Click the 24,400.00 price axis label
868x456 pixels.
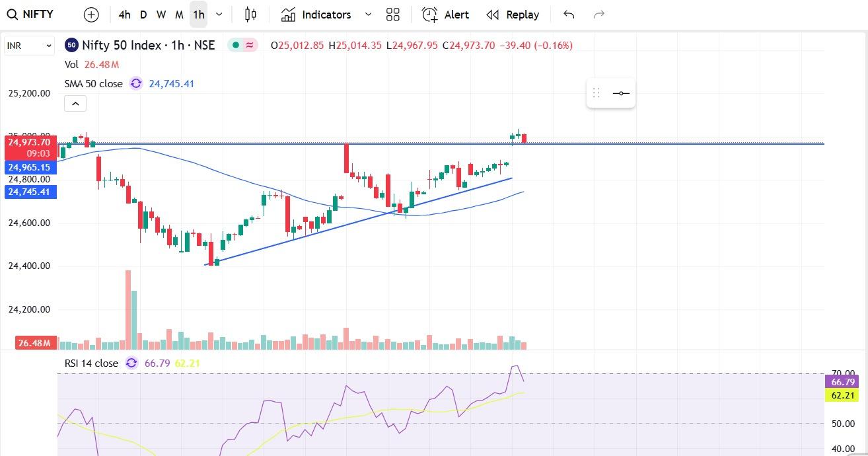pyautogui.click(x=29, y=266)
